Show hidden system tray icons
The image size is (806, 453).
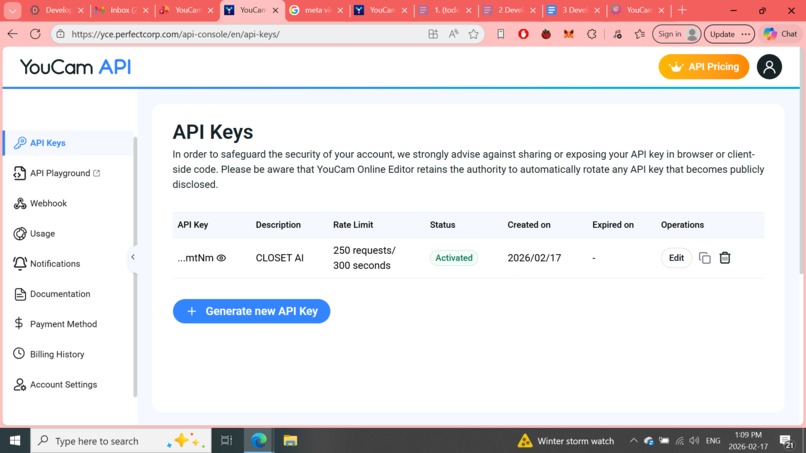[633, 441]
